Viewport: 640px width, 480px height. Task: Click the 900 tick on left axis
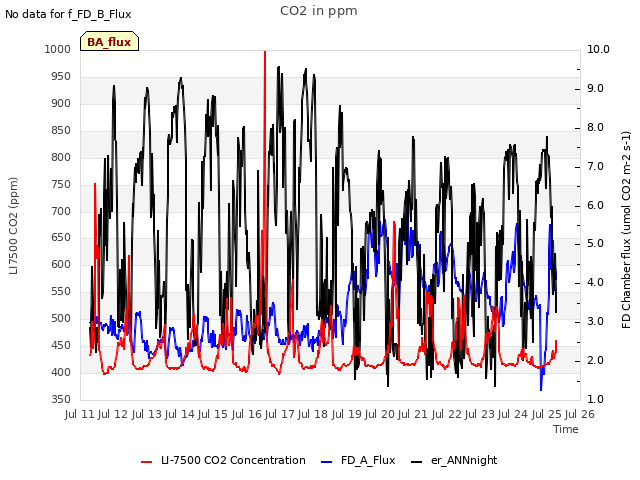[x=60, y=103]
